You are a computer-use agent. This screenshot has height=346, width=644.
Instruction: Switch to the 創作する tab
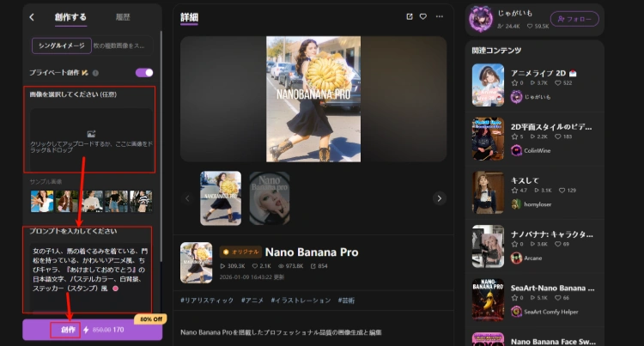tap(70, 17)
